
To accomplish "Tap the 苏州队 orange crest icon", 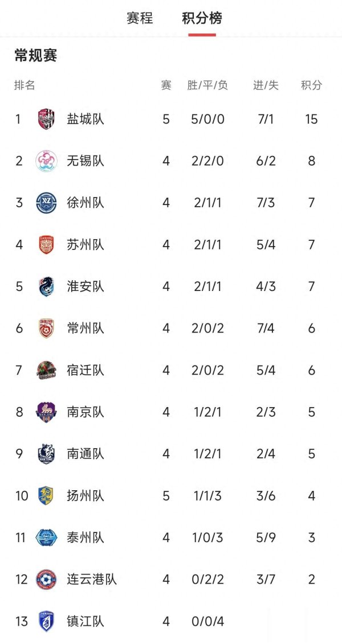I will coord(46,245).
